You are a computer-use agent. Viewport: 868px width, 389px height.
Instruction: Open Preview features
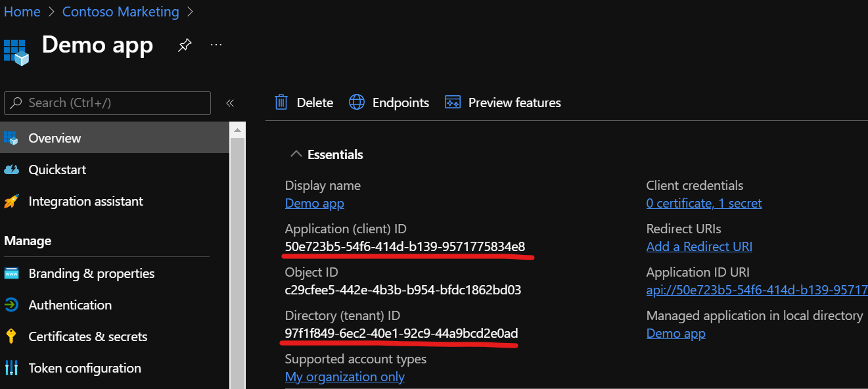(x=503, y=103)
